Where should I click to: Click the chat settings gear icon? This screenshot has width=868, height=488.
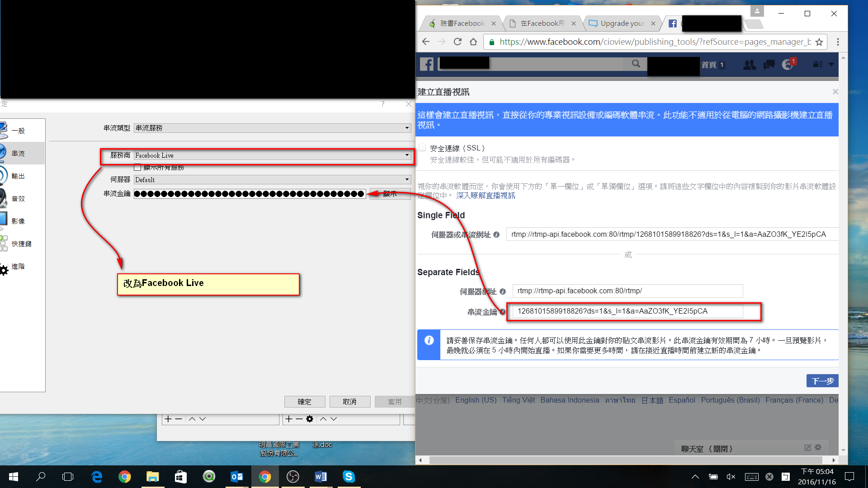pyautogui.click(x=818, y=447)
